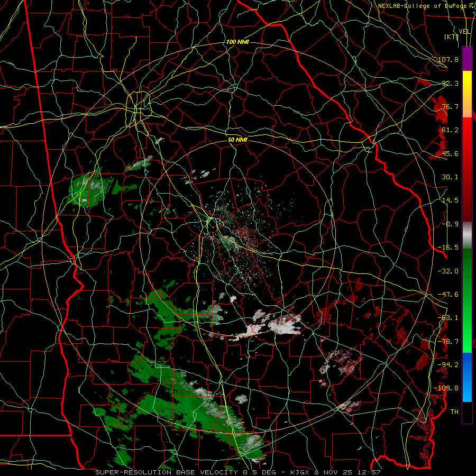Click the 50 NMI range ring label

tap(237, 140)
